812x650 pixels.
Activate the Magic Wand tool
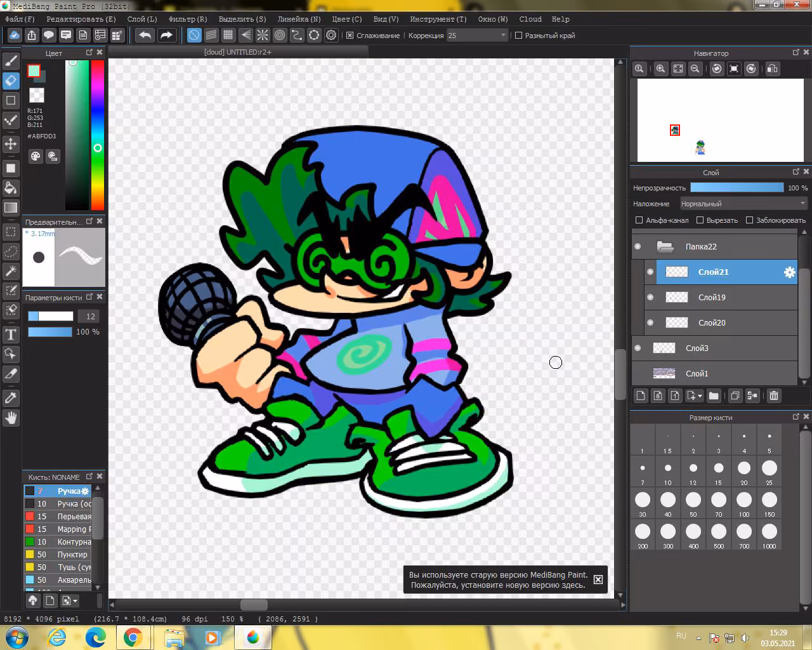click(x=11, y=271)
